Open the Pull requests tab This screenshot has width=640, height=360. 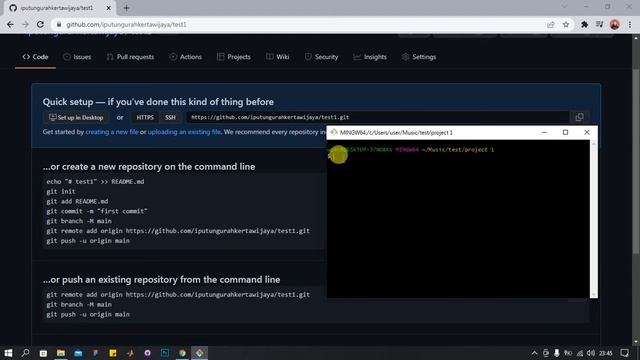[x=130, y=57]
